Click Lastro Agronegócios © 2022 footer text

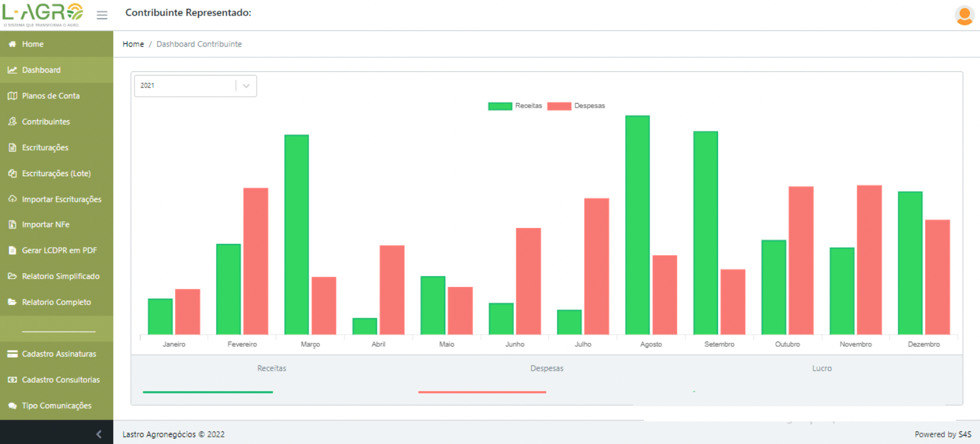pos(173,434)
